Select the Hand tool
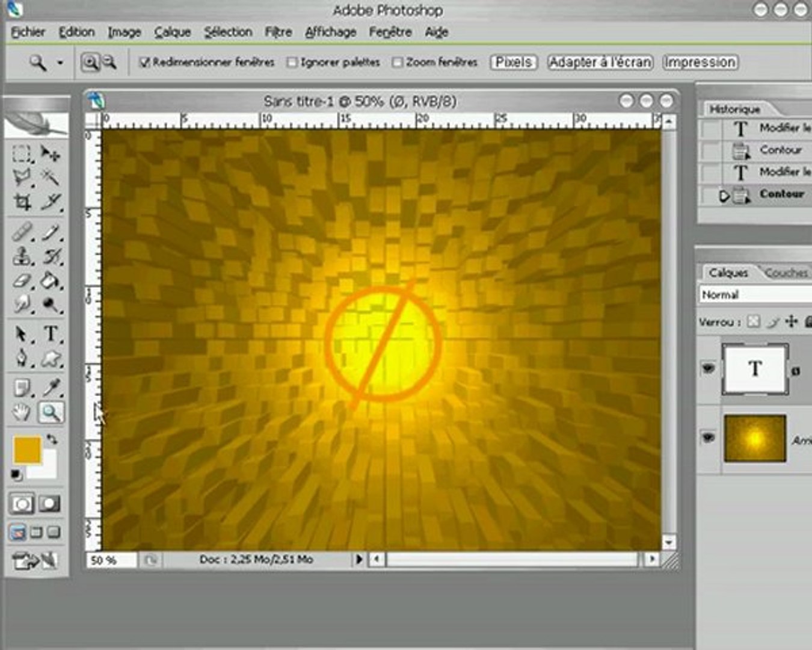The height and width of the screenshot is (650, 812). coord(22,412)
